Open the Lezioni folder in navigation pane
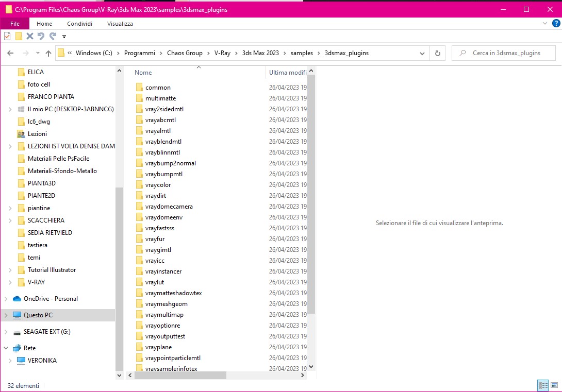 point(37,134)
